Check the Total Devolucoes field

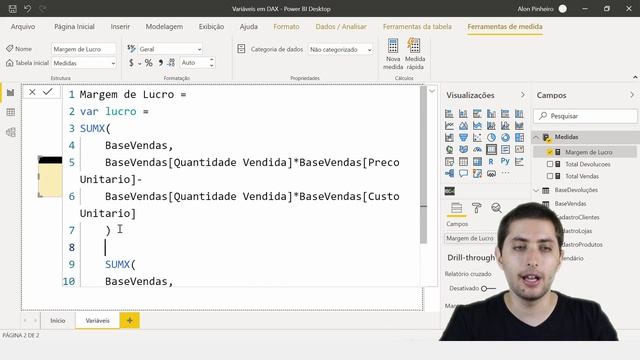(550, 164)
